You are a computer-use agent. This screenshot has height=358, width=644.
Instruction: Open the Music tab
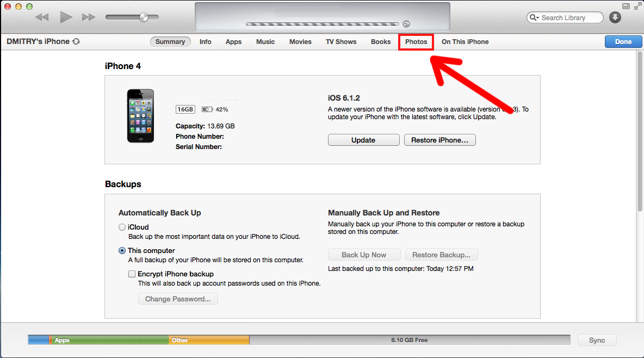(265, 42)
